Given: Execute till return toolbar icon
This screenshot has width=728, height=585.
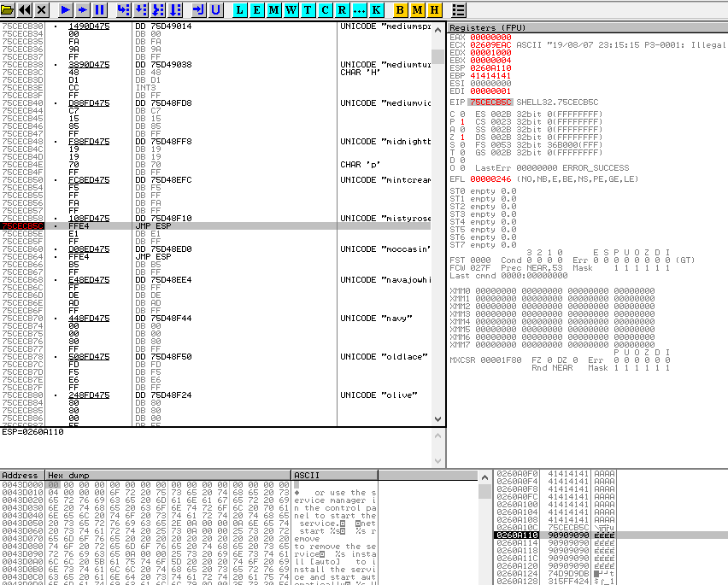Looking at the screenshot, I should click(x=199, y=9).
